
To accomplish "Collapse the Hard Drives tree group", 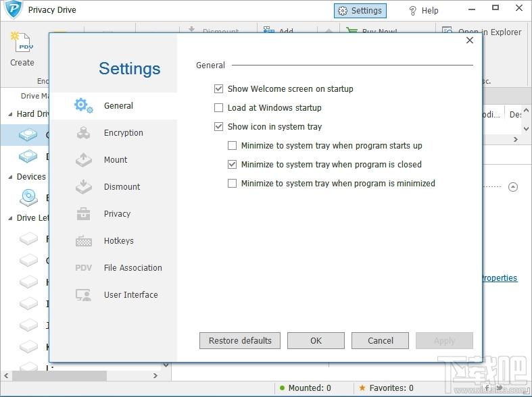I will (x=10, y=114).
